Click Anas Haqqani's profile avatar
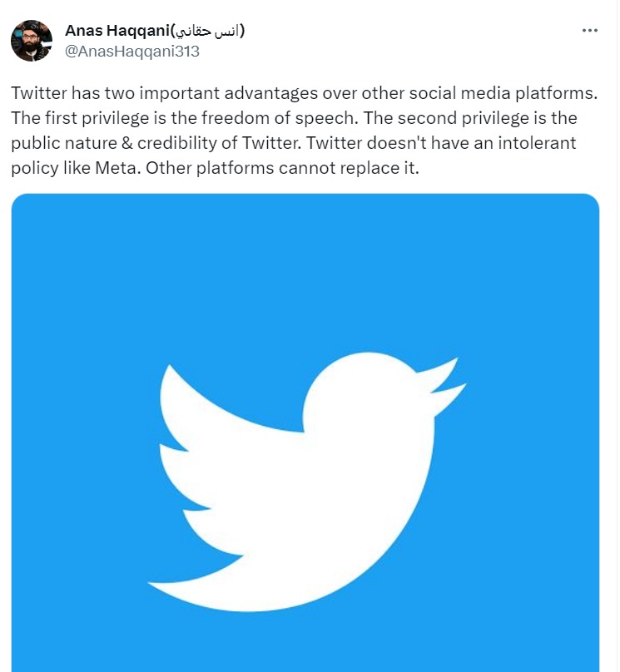 point(32,41)
